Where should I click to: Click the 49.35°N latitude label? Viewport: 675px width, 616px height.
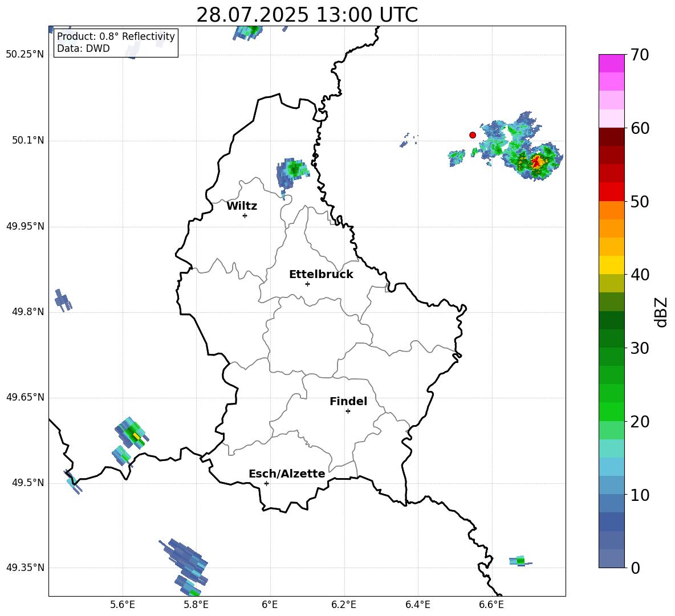pos(25,568)
